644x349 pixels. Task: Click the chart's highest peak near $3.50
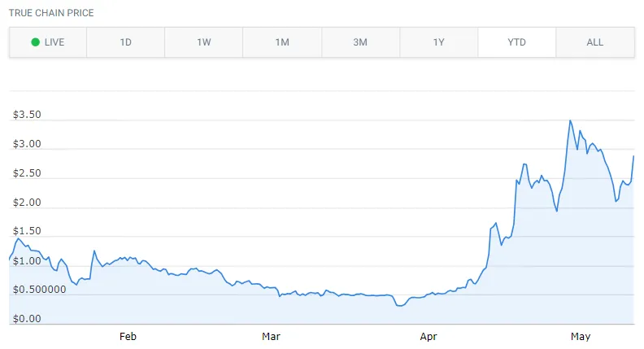570,121
